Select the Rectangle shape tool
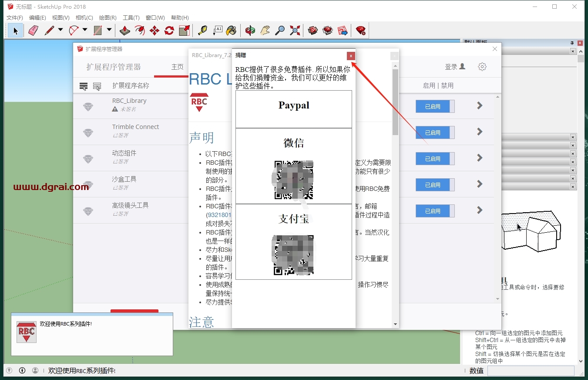 [x=98, y=31]
